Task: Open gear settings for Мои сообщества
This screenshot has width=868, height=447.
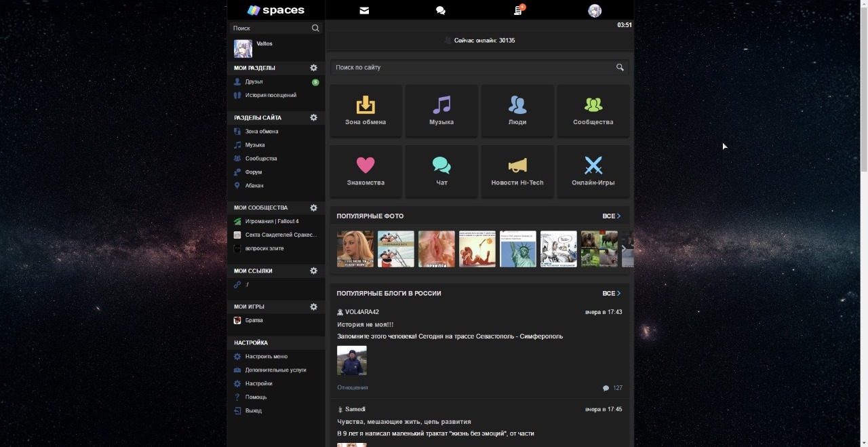Action: 313,208
